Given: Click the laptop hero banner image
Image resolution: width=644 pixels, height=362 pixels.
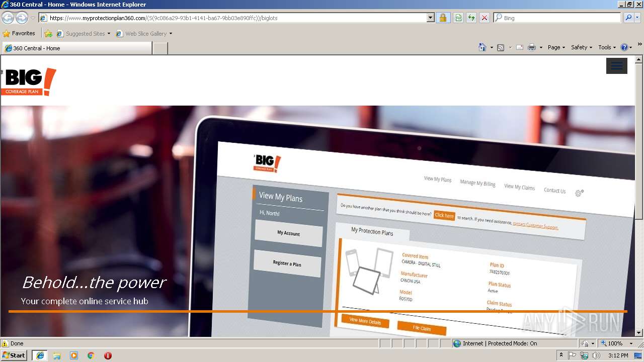Looking at the screenshot, I should coord(317,221).
